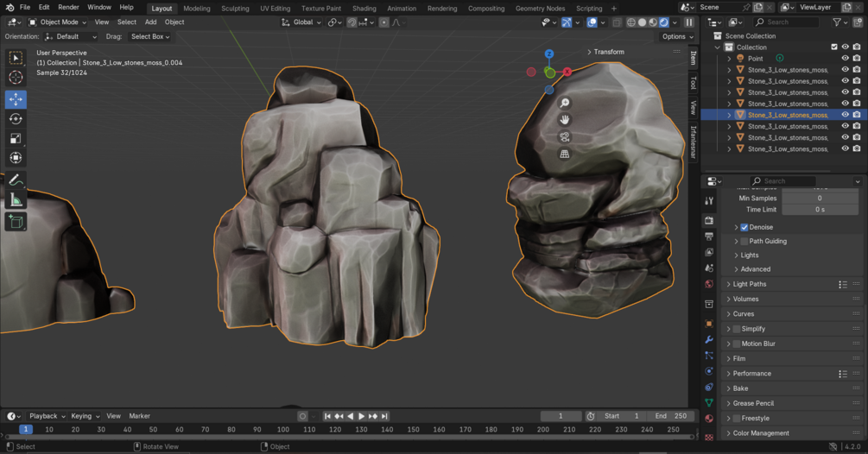The image size is (868, 454).
Task: Click the viewport pan hand icon
Action: 564,120
